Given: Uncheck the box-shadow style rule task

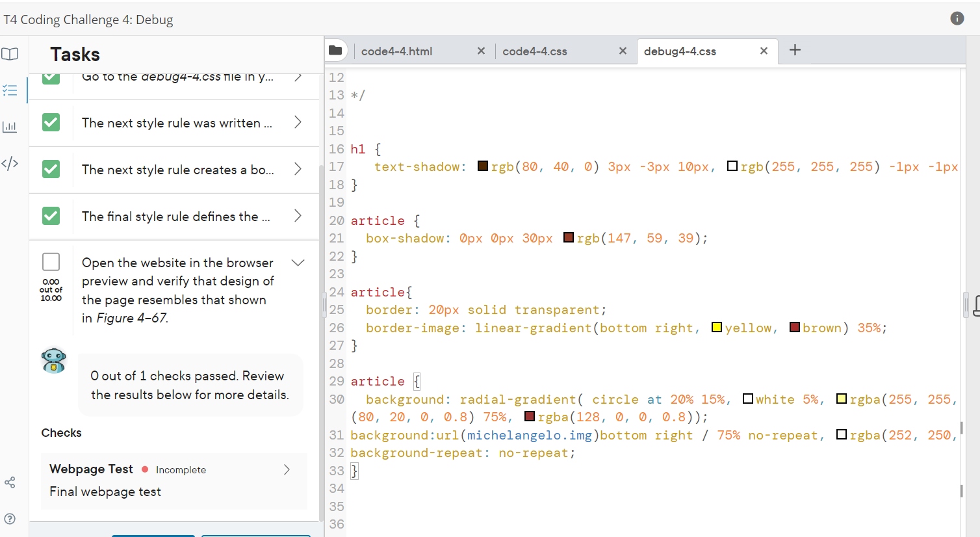Looking at the screenshot, I should point(51,170).
